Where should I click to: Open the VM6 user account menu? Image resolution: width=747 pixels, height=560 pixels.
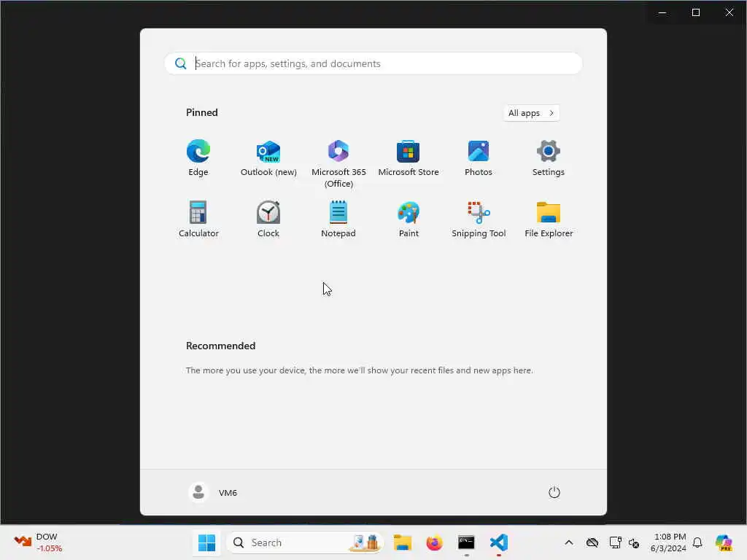213,492
